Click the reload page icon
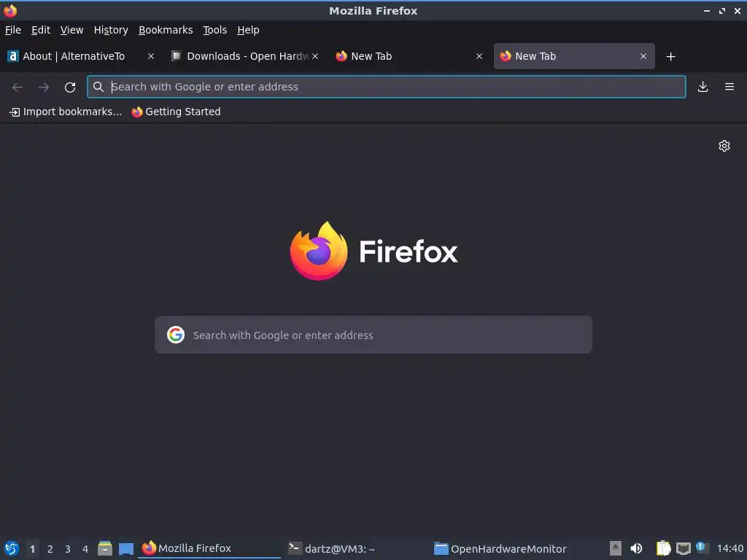 click(x=70, y=87)
